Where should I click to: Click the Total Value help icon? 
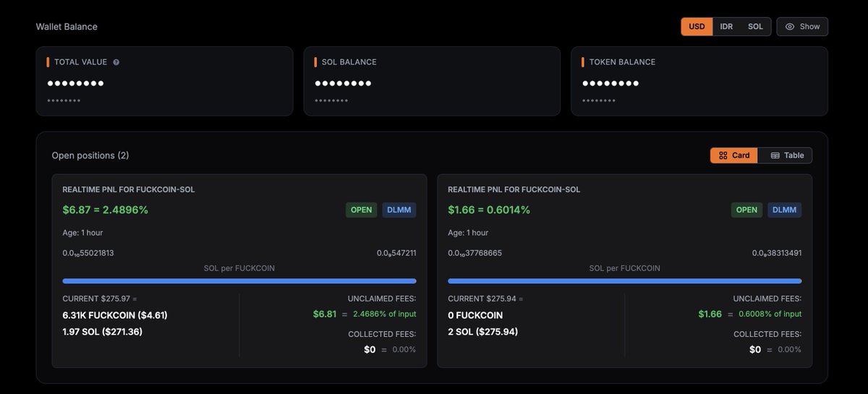point(116,62)
